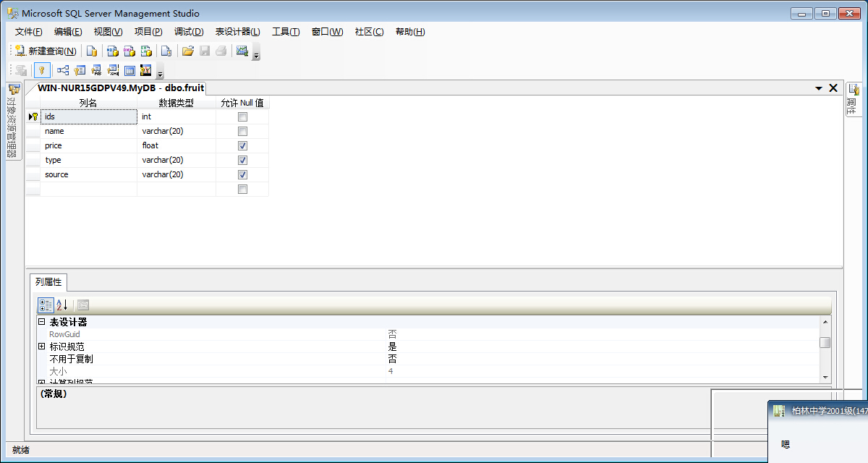This screenshot has height=463, width=868.
Task: Click the Property Pages icon
Action: (83, 305)
